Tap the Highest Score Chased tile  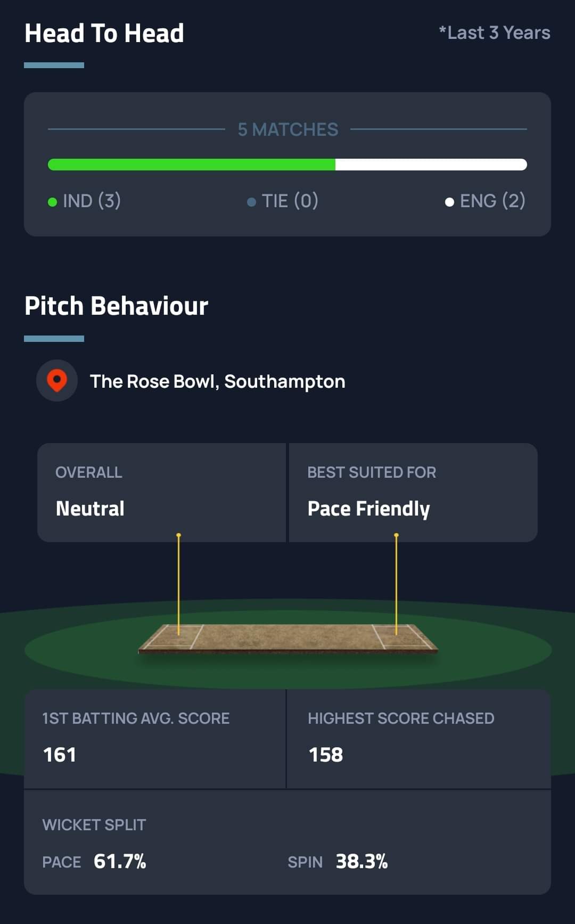[418, 738]
